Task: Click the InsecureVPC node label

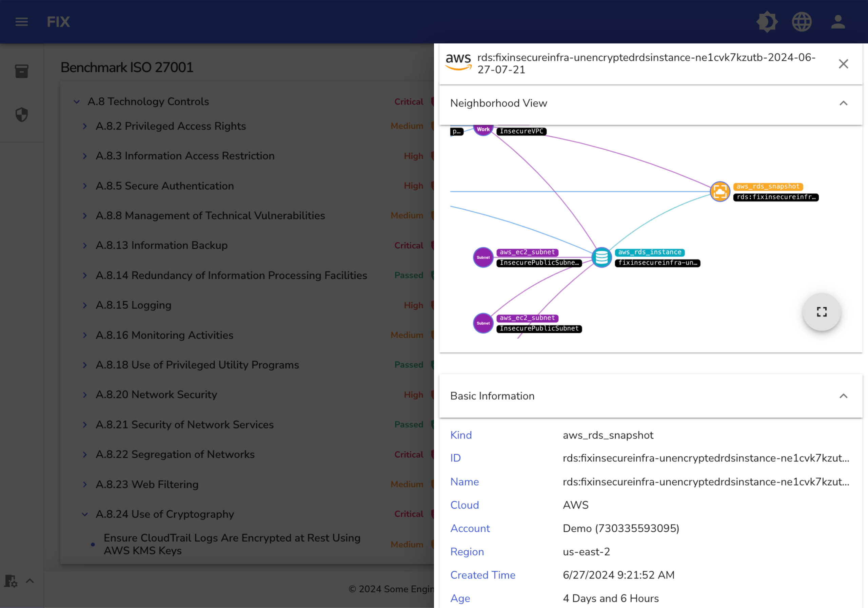Action: 521,131
